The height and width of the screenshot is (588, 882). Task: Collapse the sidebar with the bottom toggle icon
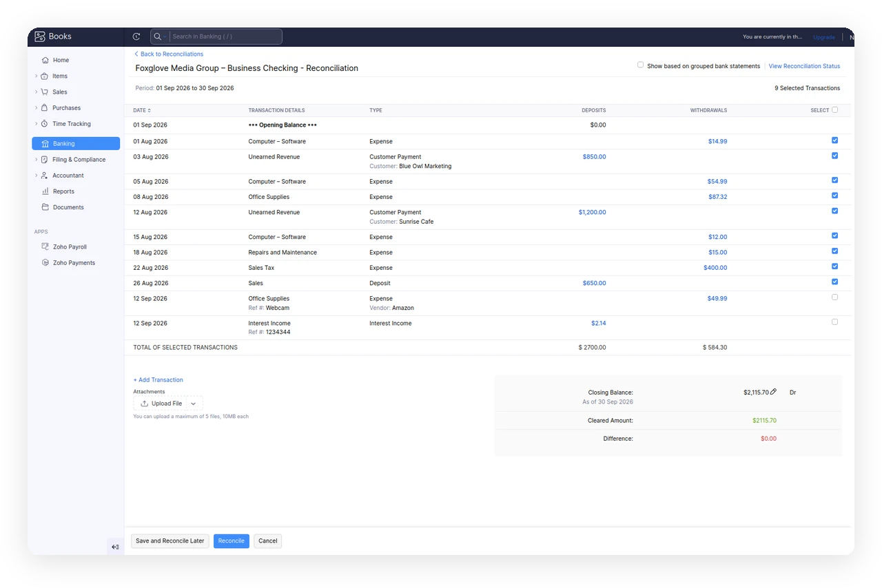tap(115, 547)
